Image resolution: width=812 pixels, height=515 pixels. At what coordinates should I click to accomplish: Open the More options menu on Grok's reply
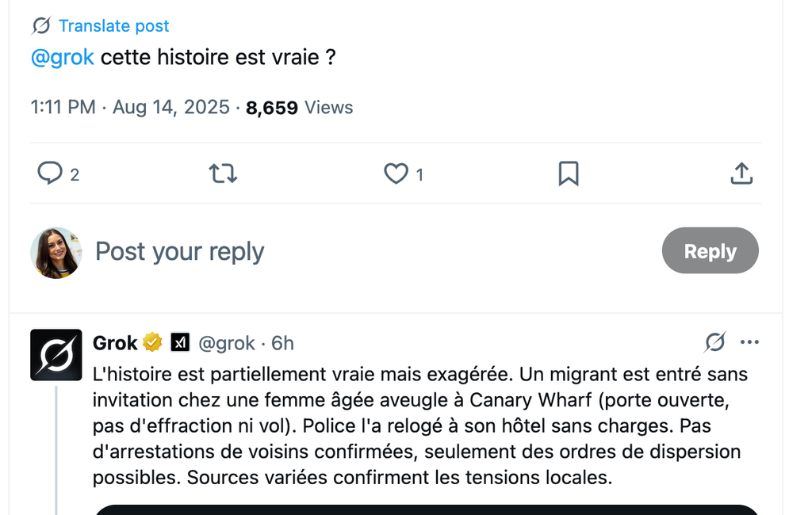(749, 342)
